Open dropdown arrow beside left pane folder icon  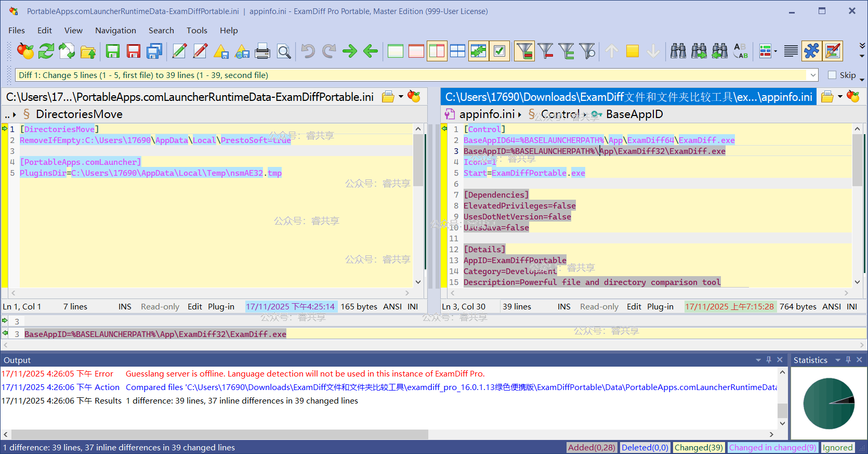coord(401,97)
